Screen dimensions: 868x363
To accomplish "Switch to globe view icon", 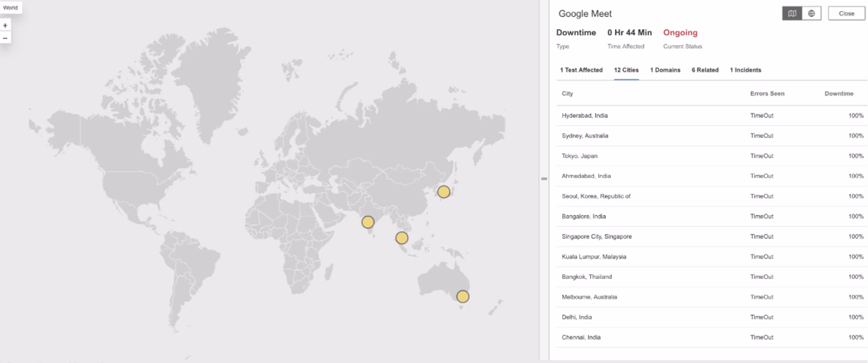I will [x=811, y=14].
